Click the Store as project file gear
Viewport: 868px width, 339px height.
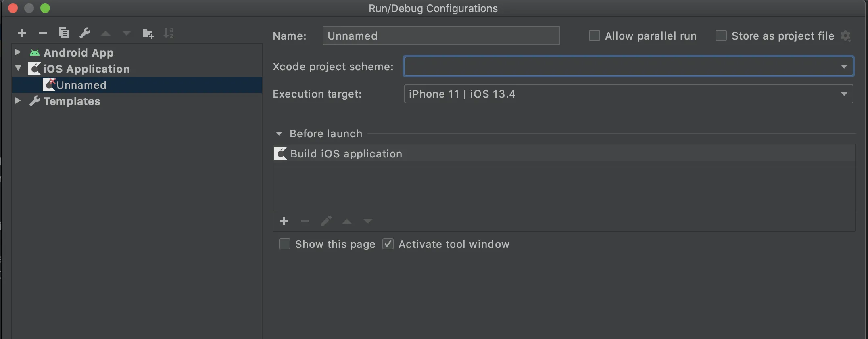[846, 36]
